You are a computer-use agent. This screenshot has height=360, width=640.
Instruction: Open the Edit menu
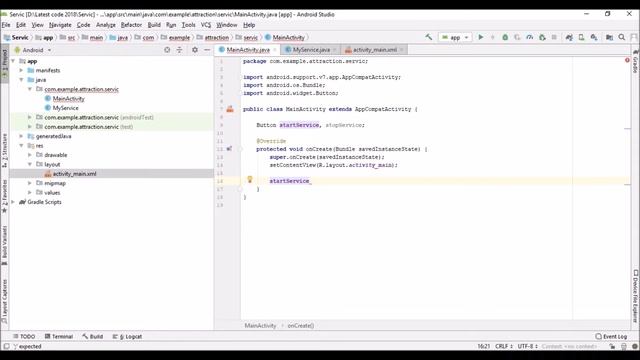pyautogui.click(x=21, y=25)
